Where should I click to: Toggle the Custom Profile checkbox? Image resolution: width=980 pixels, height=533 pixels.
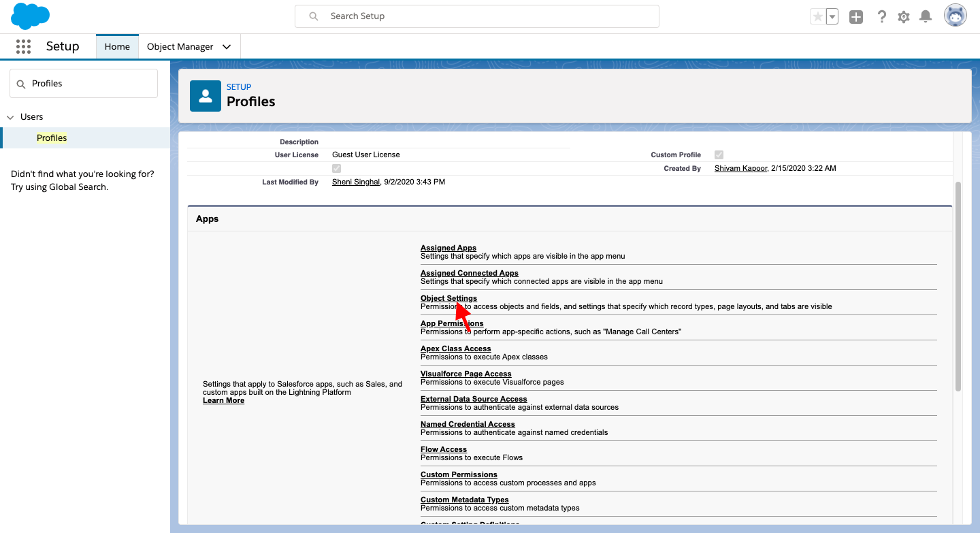(719, 155)
